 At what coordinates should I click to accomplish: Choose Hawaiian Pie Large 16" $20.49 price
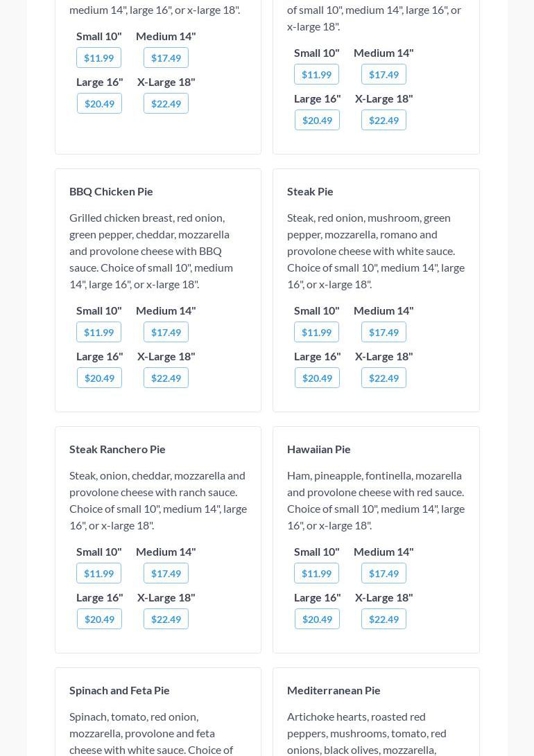pyautogui.click(x=317, y=619)
